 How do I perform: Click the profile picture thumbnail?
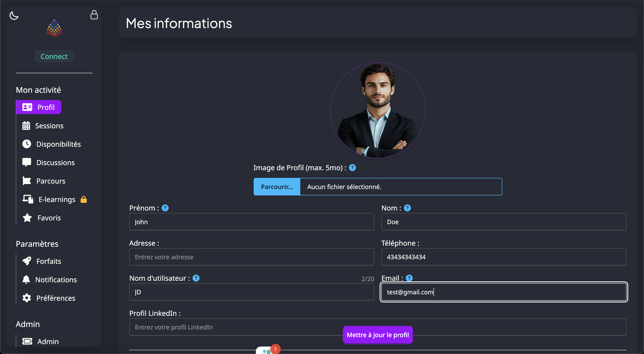click(377, 110)
